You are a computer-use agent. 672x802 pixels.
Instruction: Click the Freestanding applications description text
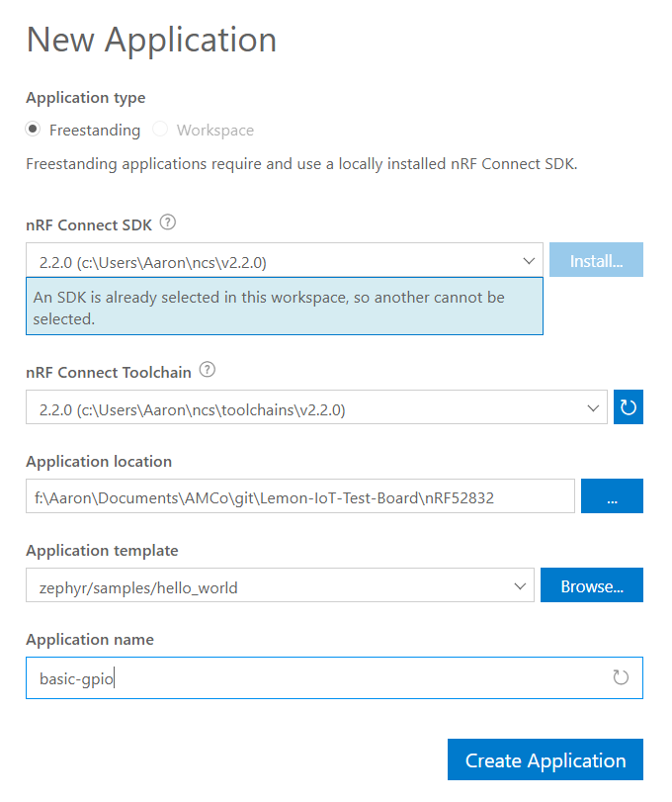(301, 164)
